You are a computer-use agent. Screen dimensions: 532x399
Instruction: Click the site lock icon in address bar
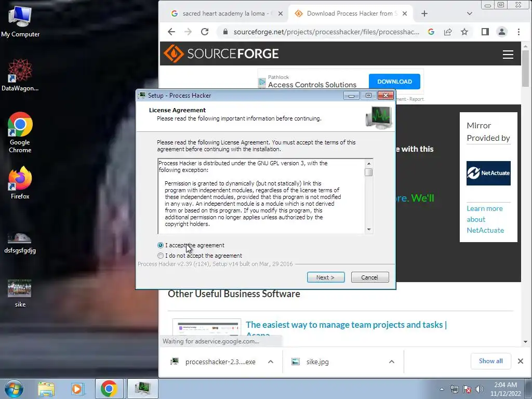click(x=225, y=32)
